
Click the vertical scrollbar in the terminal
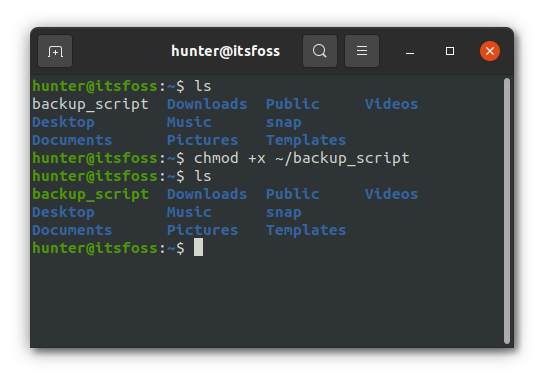point(507,211)
